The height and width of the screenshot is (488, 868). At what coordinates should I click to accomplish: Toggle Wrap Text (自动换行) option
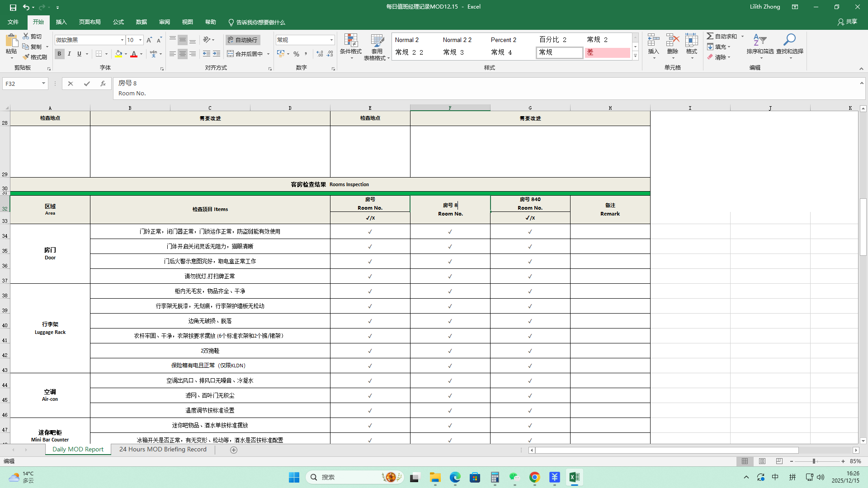[x=243, y=40]
